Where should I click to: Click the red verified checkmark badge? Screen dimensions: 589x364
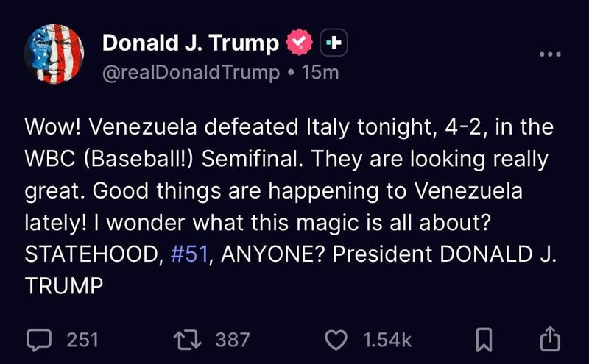pyautogui.click(x=298, y=43)
